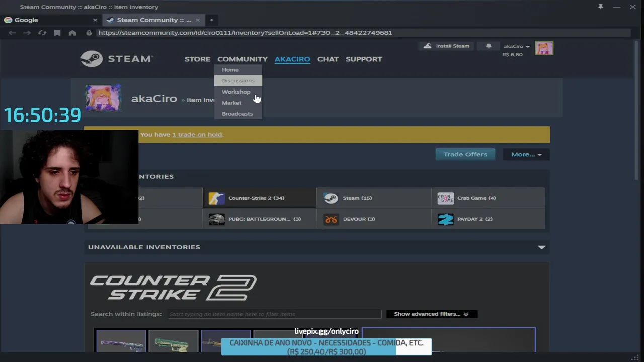Click the pin icon in the title bar

click(x=600, y=7)
